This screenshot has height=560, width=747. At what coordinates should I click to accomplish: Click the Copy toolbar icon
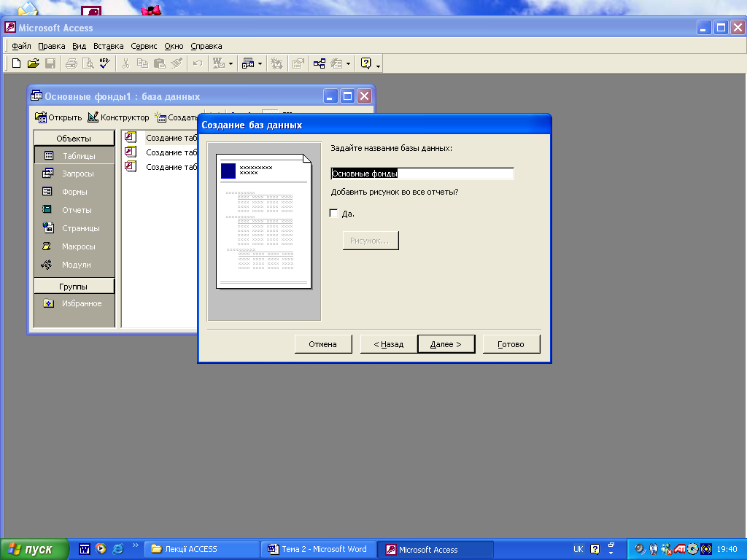click(x=142, y=63)
